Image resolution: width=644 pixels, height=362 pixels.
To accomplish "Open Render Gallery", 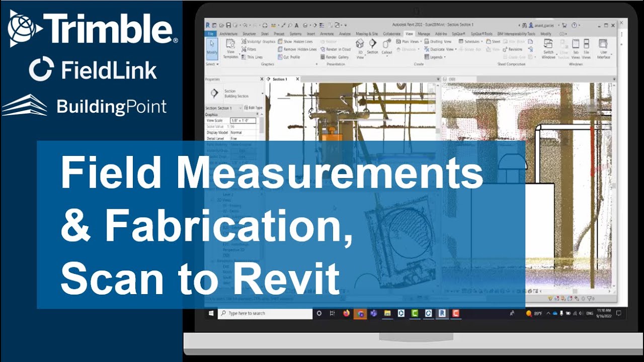I will tap(335, 57).
